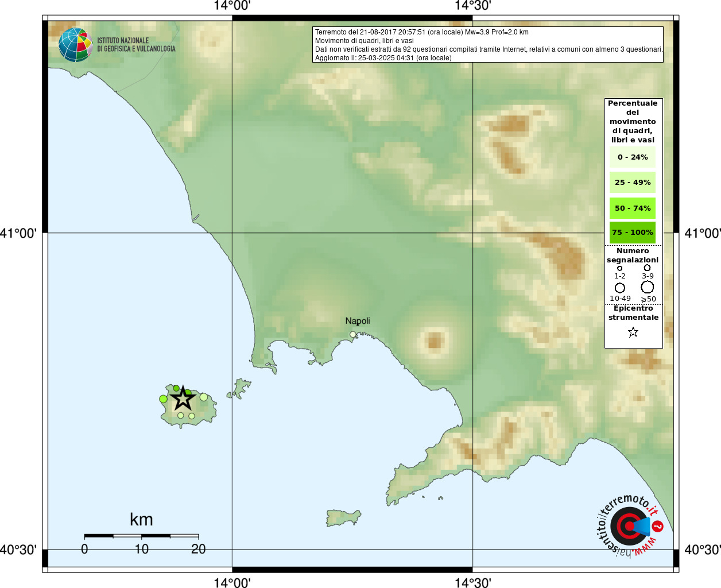Click the 'Numero segnalazioni' legend heading
Screen dimensions: 721x588
click(x=633, y=256)
